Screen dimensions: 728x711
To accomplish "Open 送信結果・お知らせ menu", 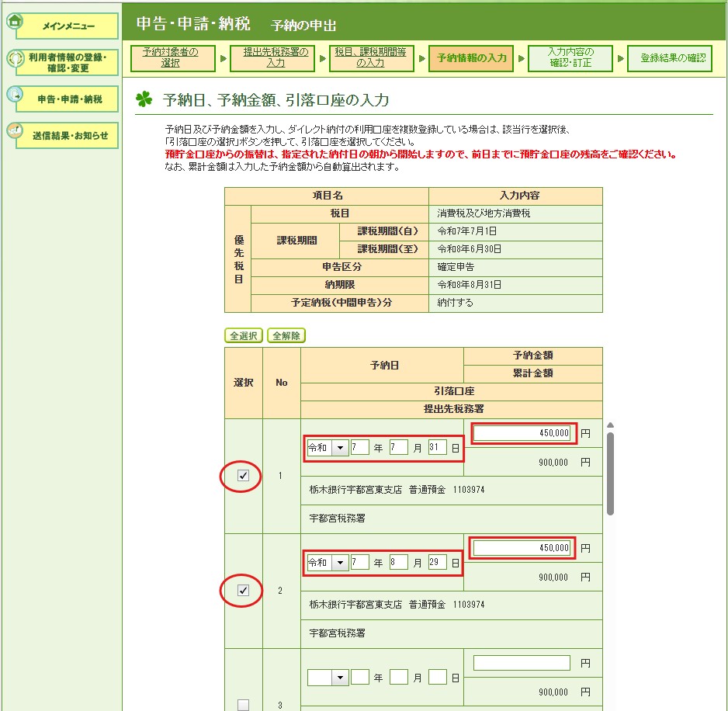I will [x=68, y=136].
